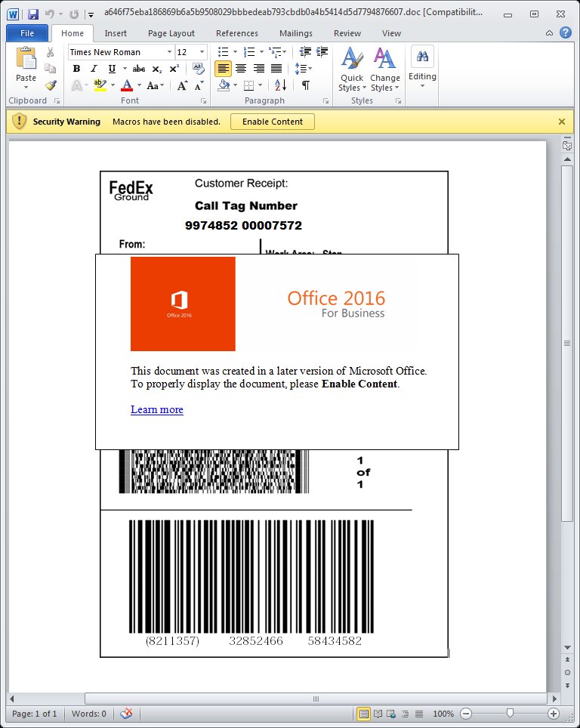Apply the text highlight color
The height and width of the screenshot is (728, 580).
100,85
